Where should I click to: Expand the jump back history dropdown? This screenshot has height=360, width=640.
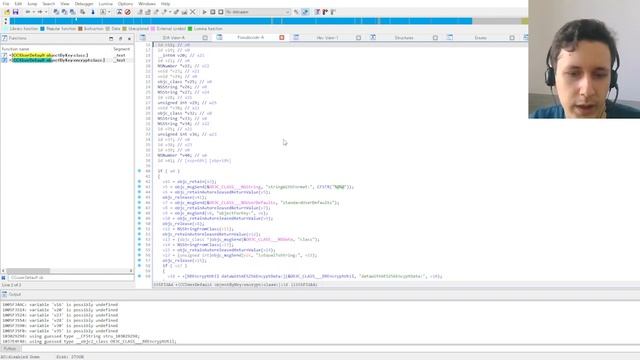33,12
